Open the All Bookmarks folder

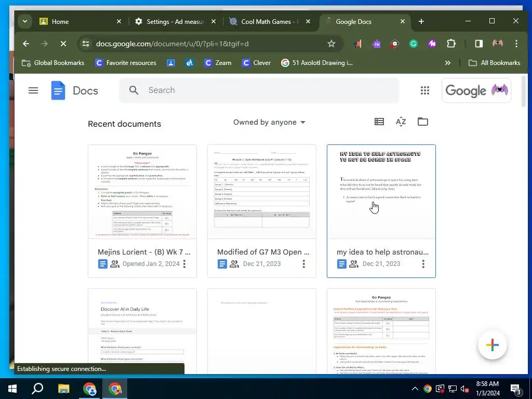[494, 63]
